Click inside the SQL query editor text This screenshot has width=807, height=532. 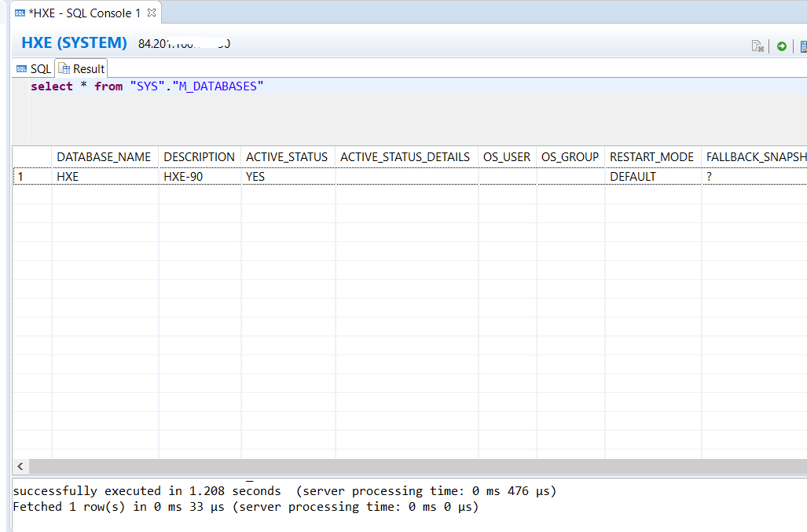tap(157, 86)
